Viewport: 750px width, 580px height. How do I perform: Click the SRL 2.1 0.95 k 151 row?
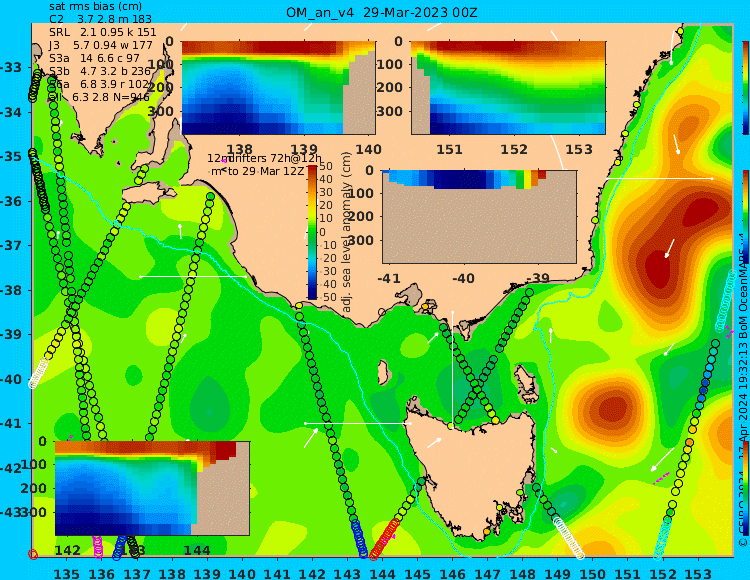103,32
